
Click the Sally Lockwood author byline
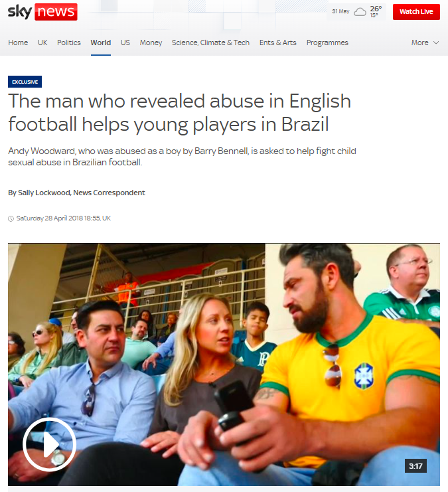[76, 193]
